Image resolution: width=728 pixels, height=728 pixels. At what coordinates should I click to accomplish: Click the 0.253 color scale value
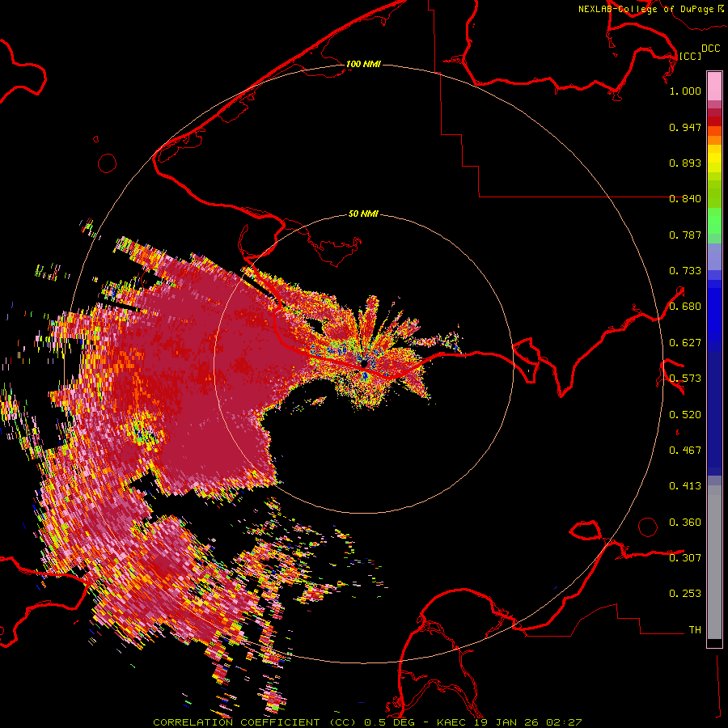coord(685,594)
